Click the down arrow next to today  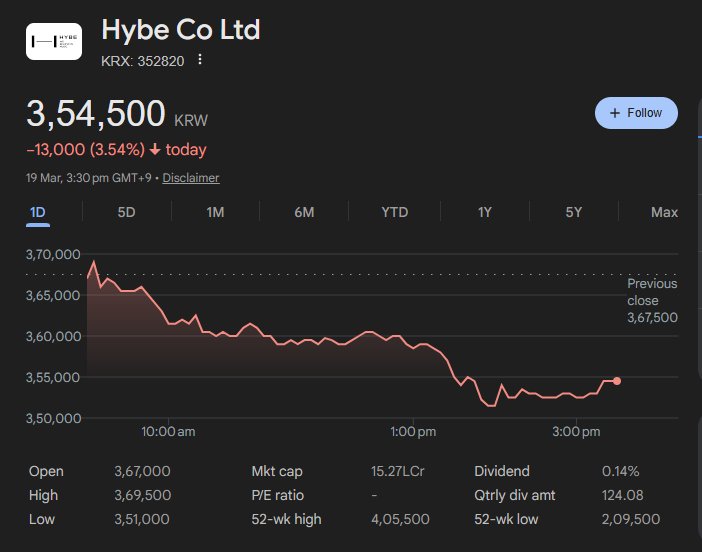click(x=155, y=149)
